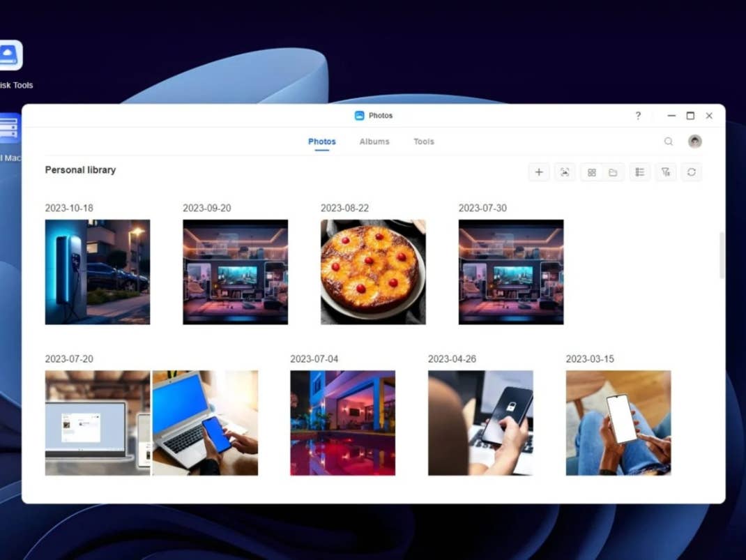Open the white screen phone photo from 2023-03-15
The height and width of the screenshot is (560, 746).
pos(618,423)
